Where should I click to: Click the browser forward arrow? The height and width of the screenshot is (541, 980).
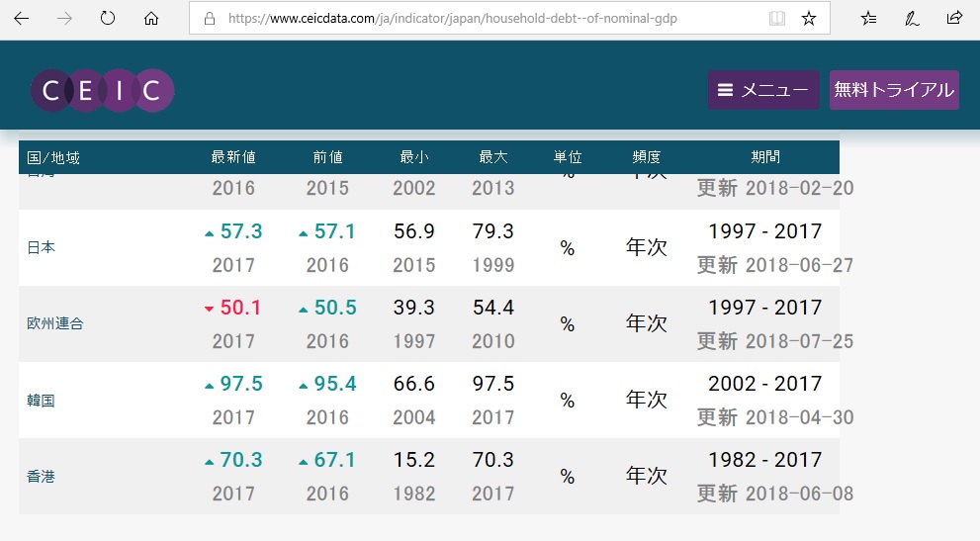(x=64, y=18)
